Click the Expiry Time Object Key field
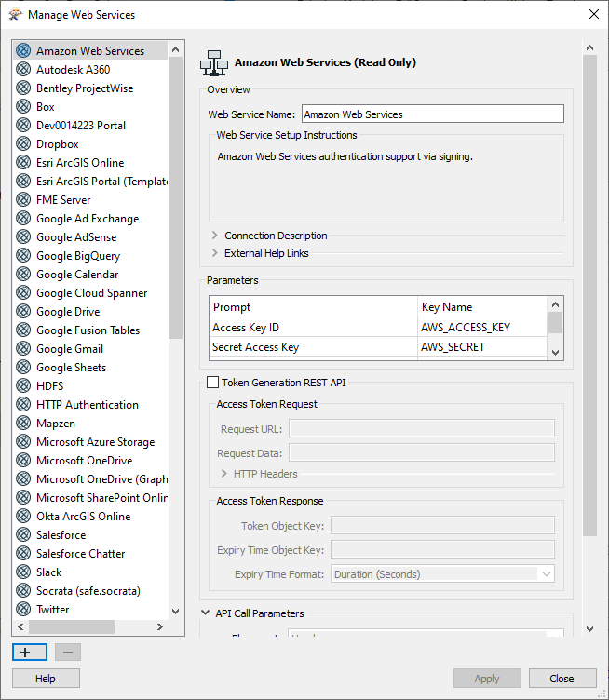 coord(442,549)
